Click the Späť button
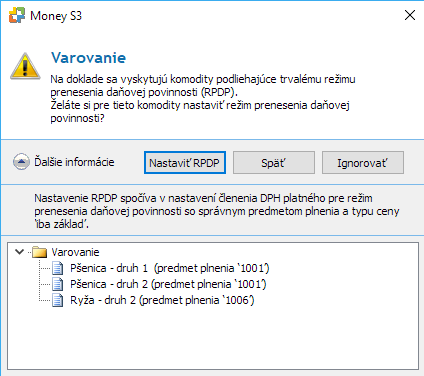The height and width of the screenshot is (376, 424). [274, 163]
